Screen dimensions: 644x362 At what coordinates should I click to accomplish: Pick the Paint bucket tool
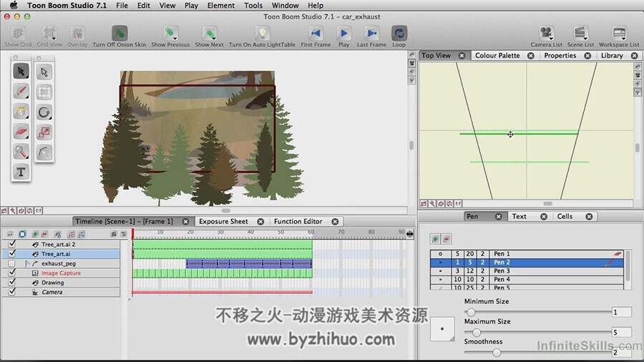click(x=21, y=111)
